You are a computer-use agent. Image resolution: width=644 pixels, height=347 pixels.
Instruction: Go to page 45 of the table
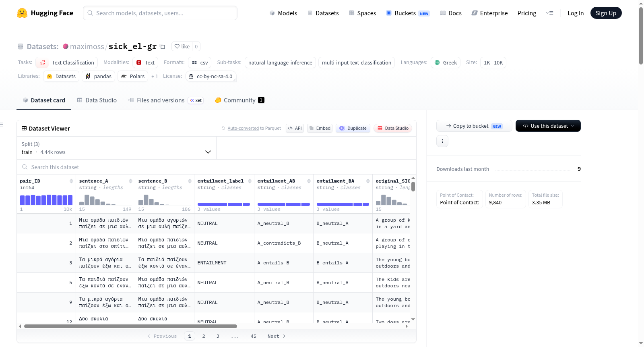click(x=253, y=336)
